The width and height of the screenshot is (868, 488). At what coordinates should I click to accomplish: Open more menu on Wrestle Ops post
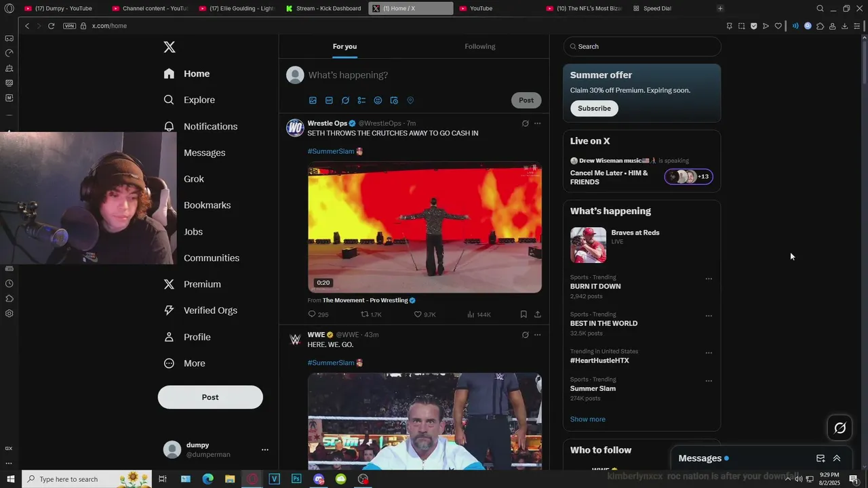[538, 123]
